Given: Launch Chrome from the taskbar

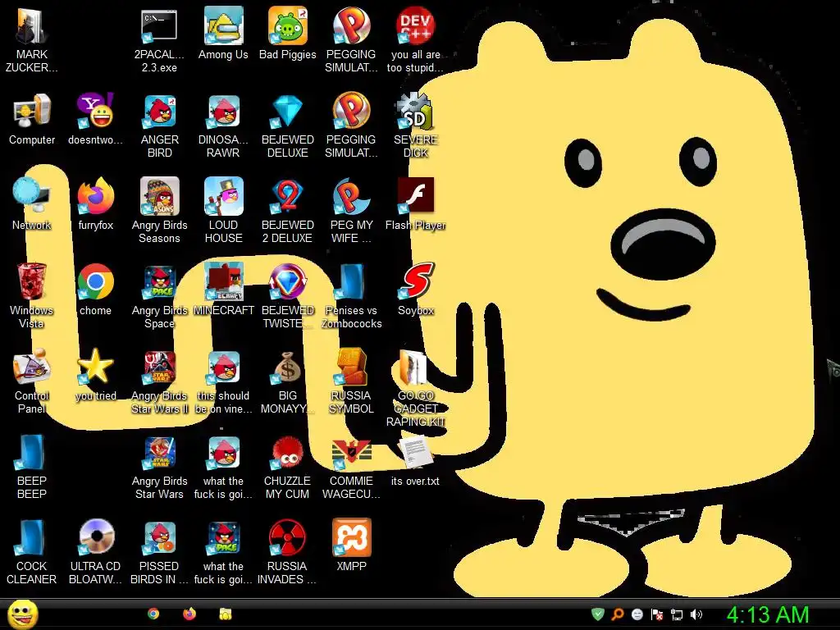Looking at the screenshot, I should click(153, 614).
